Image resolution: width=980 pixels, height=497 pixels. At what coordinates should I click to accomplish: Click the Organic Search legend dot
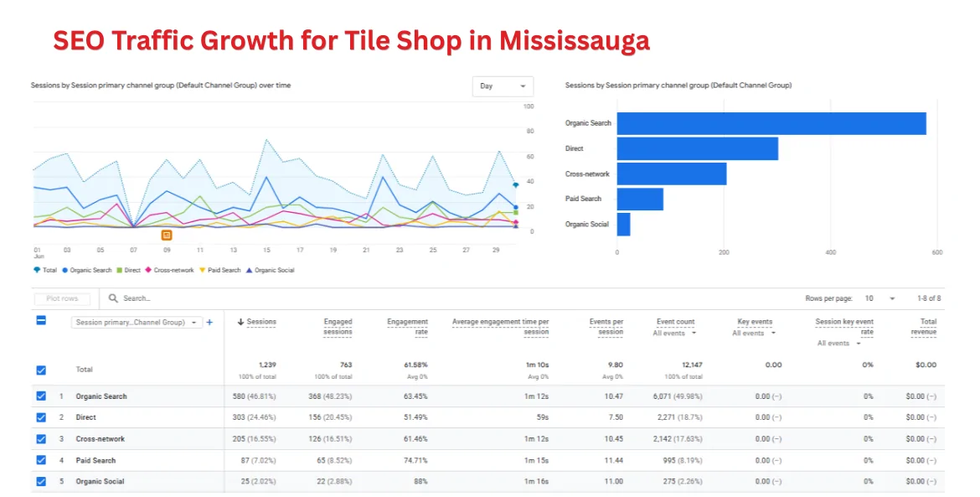[x=65, y=270]
